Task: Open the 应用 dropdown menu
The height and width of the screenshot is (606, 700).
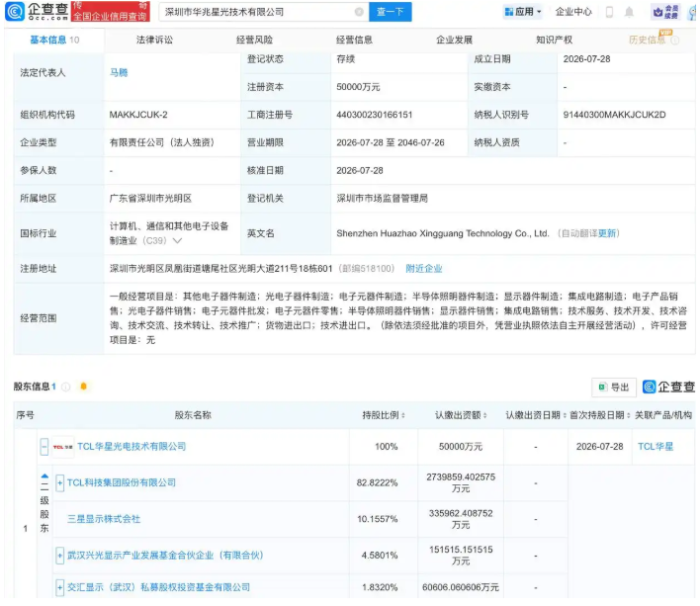Action: pos(523,12)
